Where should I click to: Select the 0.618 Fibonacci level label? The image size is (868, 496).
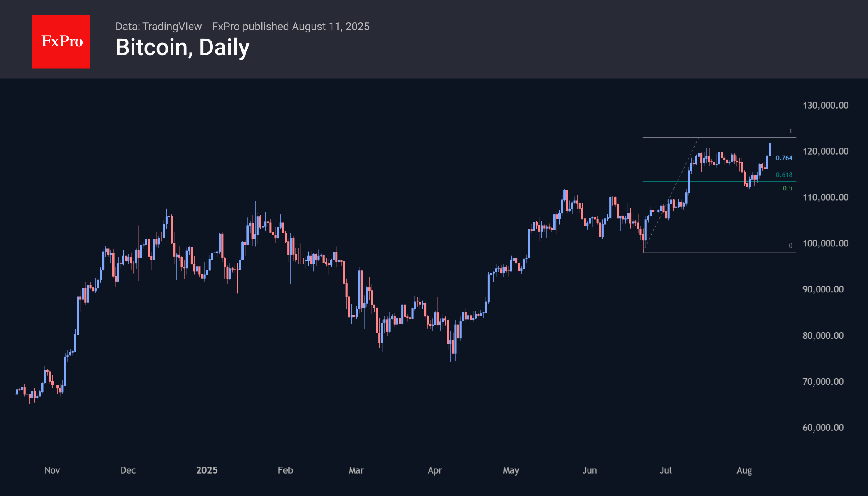tap(784, 175)
